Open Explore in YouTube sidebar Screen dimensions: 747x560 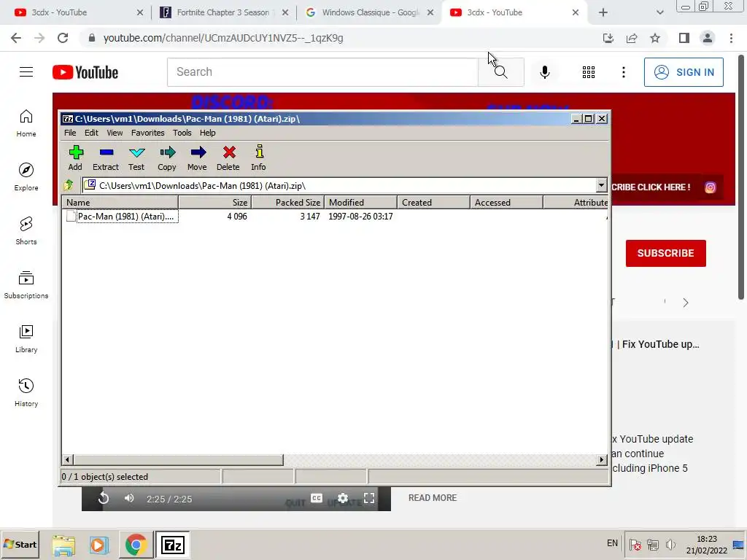26,177
